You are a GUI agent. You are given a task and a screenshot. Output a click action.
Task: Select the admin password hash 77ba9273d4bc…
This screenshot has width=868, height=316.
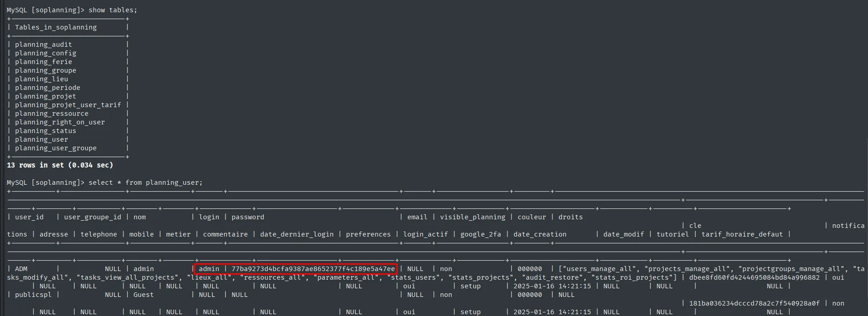(313, 269)
